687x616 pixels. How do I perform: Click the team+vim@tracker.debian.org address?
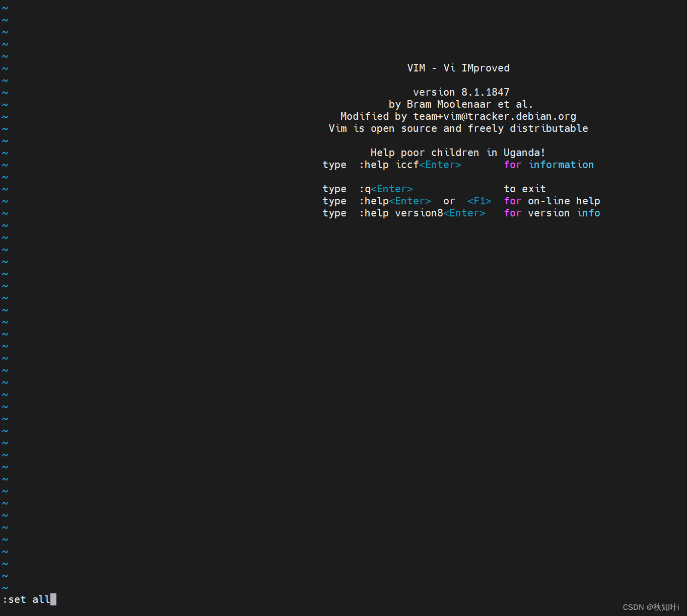pyautogui.click(x=495, y=116)
